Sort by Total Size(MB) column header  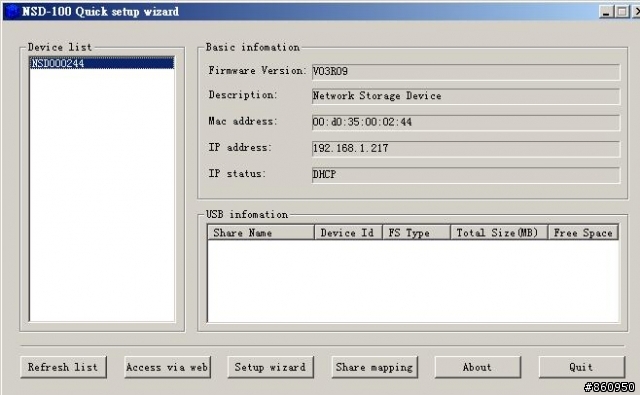tap(499, 233)
